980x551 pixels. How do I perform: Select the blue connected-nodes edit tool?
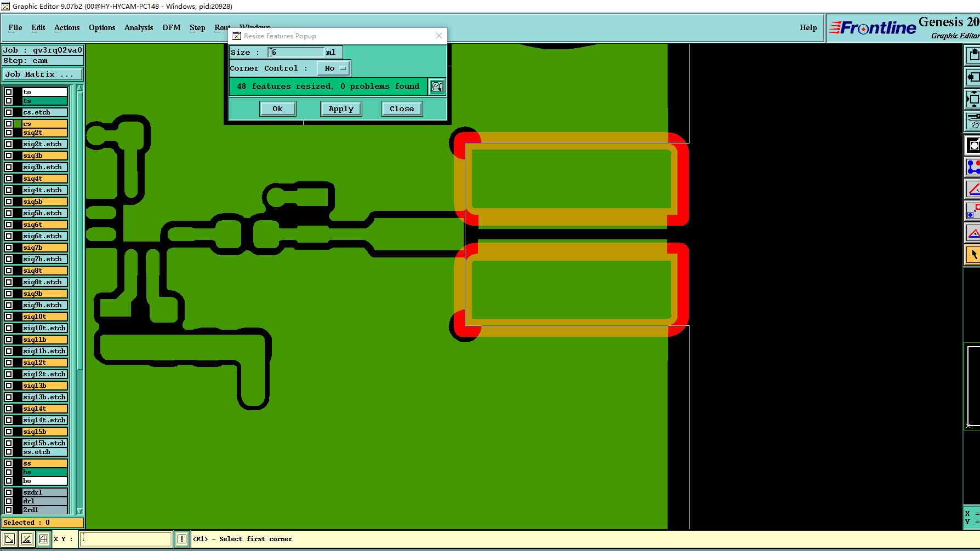pos(973,167)
